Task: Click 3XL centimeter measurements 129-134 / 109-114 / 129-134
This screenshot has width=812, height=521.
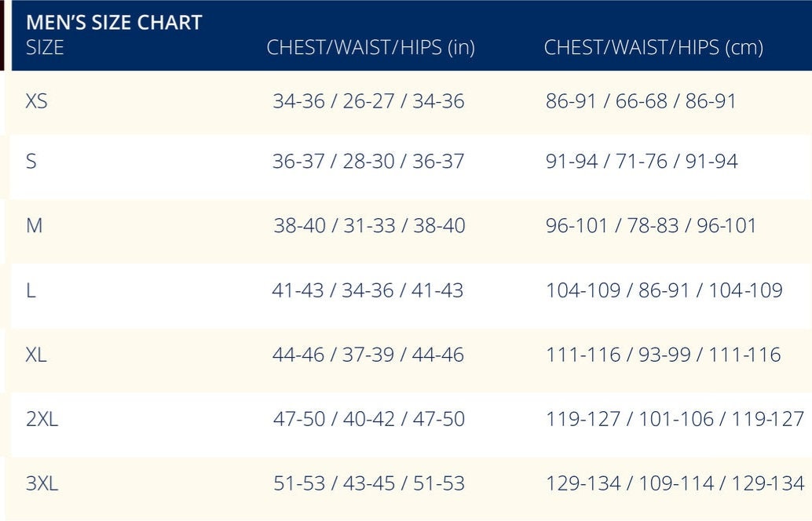Action: [675, 483]
